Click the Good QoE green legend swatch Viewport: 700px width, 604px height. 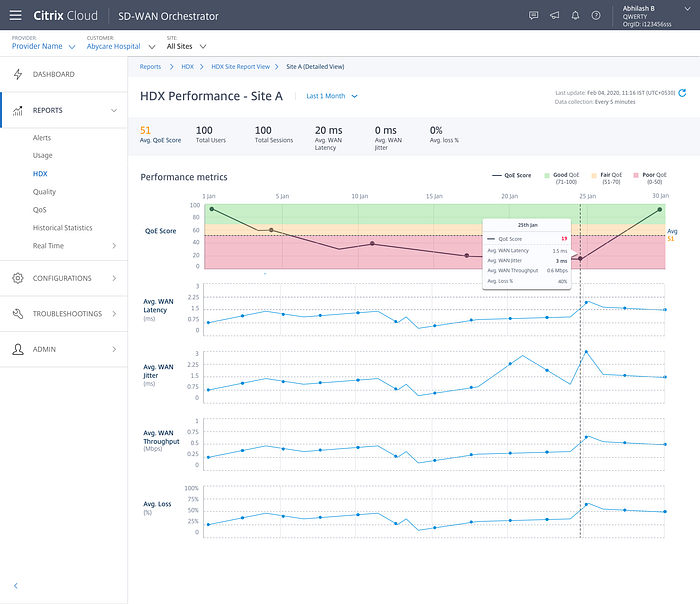tap(547, 175)
